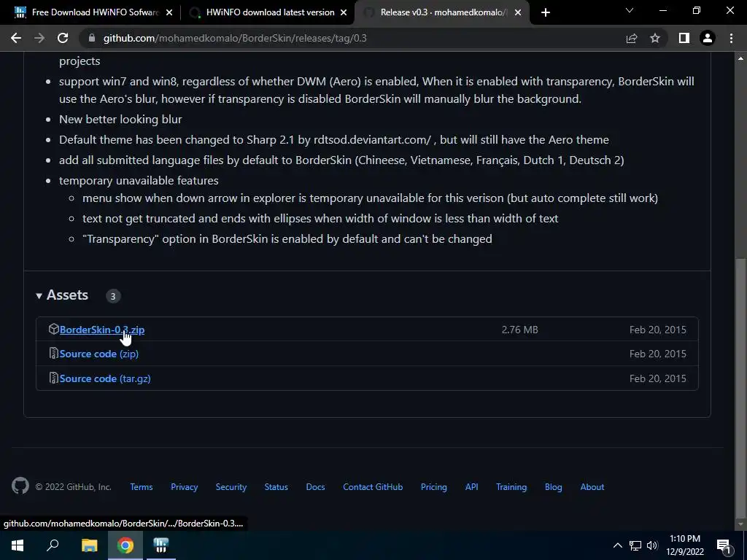Screen dimensions: 747x560
Task: Open the Pricing footer link
Action: pos(433,487)
